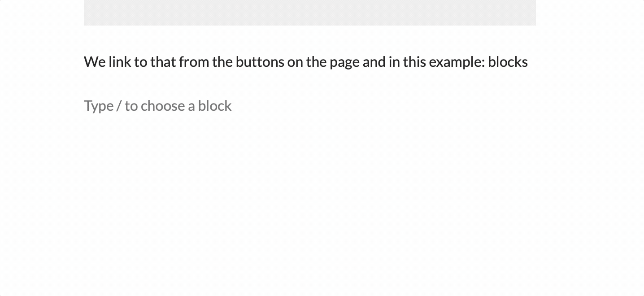Click 'the' right before 'buttons'
Viewport: 644px width, 296px height.
tap(222, 62)
